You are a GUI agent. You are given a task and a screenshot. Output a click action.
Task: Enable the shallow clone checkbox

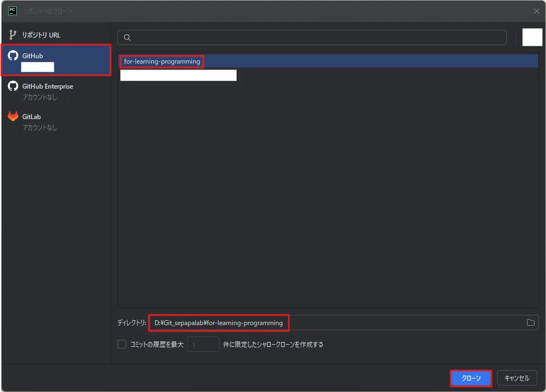pyautogui.click(x=122, y=344)
